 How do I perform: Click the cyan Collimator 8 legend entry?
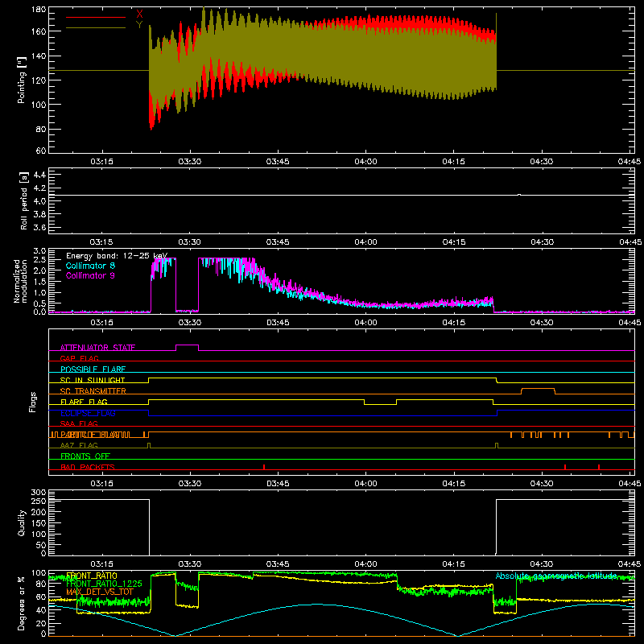click(90, 266)
